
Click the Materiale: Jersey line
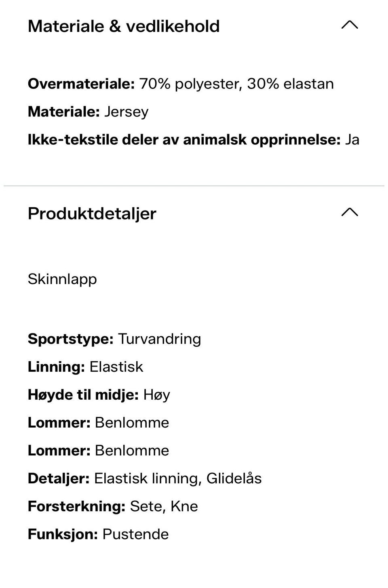(x=88, y=112)
